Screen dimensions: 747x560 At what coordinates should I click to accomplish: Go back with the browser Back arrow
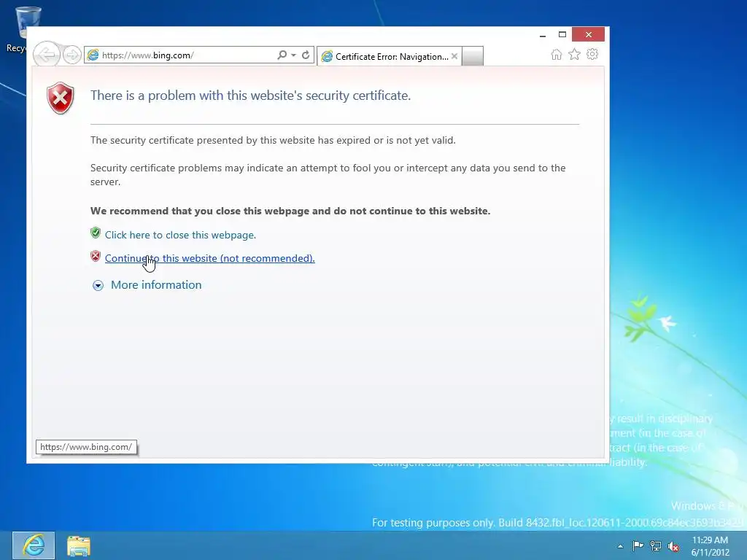pyautogui.click(x=47, y=55)
